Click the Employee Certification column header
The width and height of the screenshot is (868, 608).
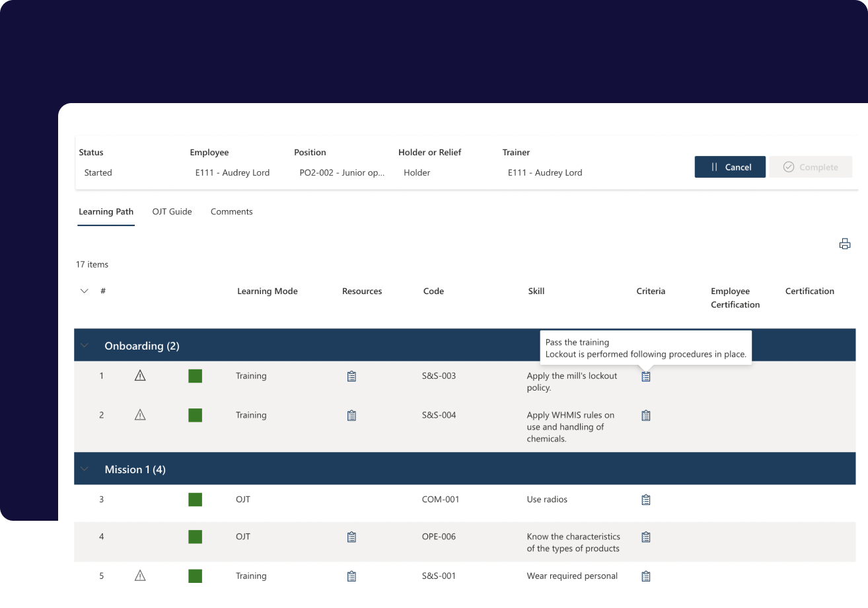(x=735, y=297)
